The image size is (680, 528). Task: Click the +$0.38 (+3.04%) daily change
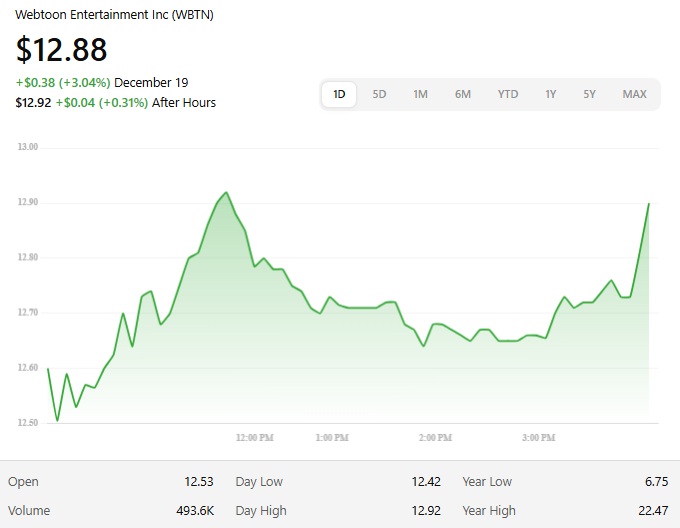[x=63, y=82]
